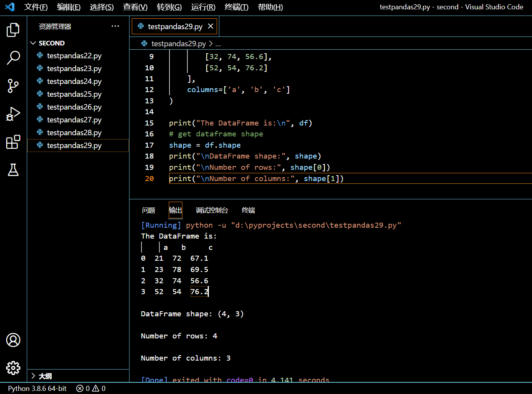Open the Run and Debug view icon

tap(13, 114)
